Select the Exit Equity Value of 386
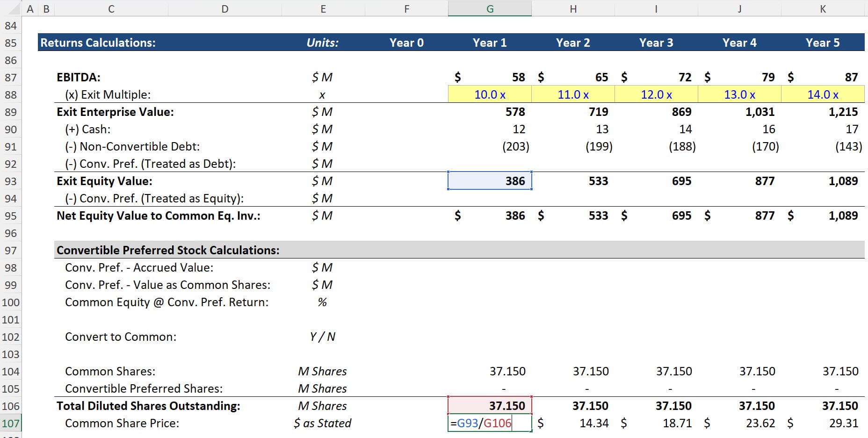Viewport: 868px width, 438px height. point(489,181)
